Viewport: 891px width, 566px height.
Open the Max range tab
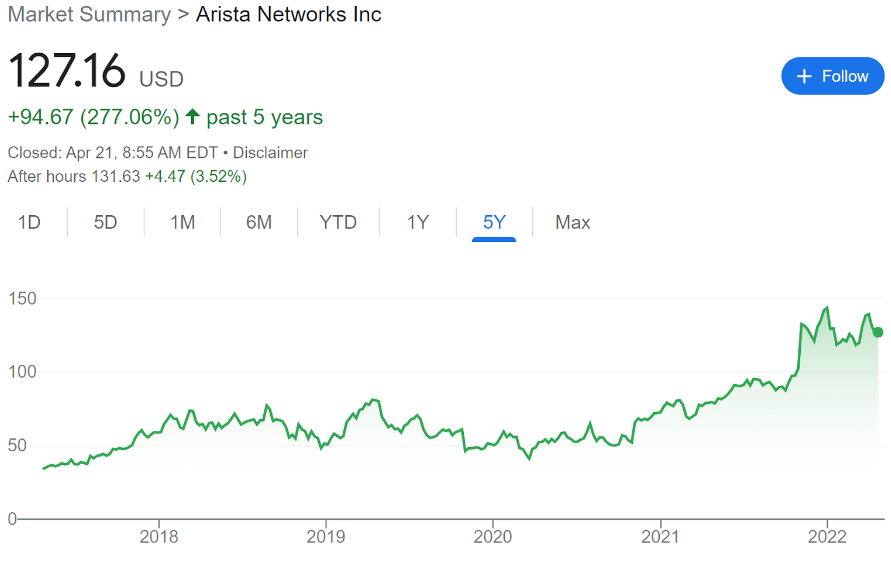point(573,222)
